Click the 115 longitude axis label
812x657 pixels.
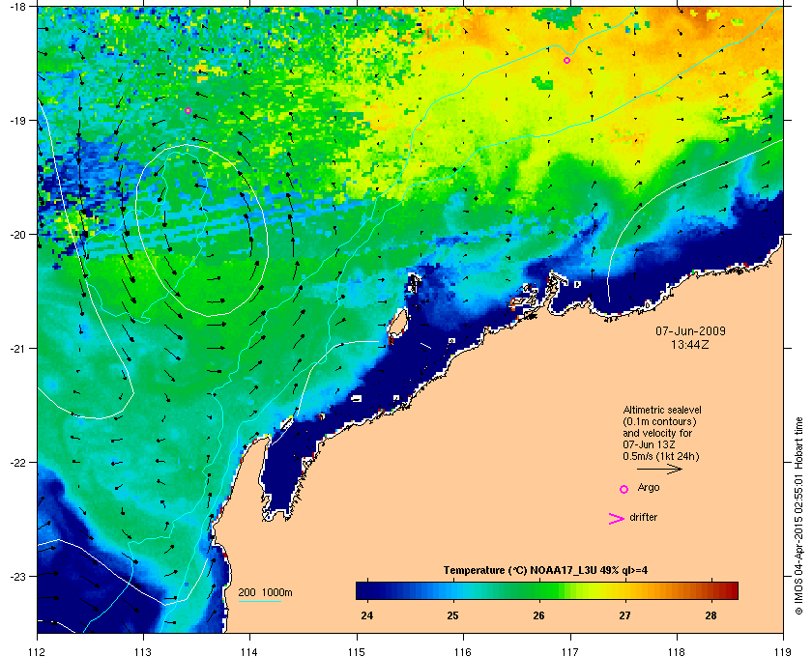(x=357, y=651)
